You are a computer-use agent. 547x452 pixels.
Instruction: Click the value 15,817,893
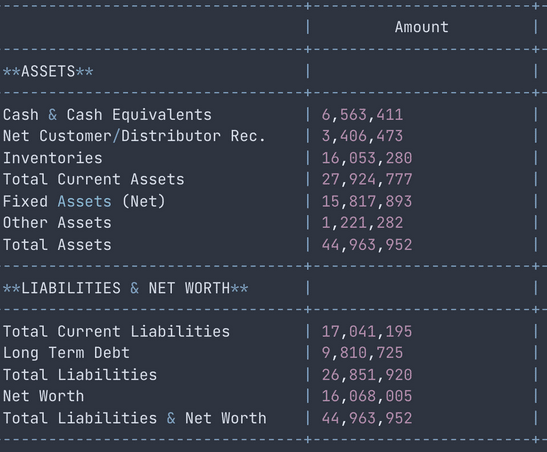click(367, 201)
